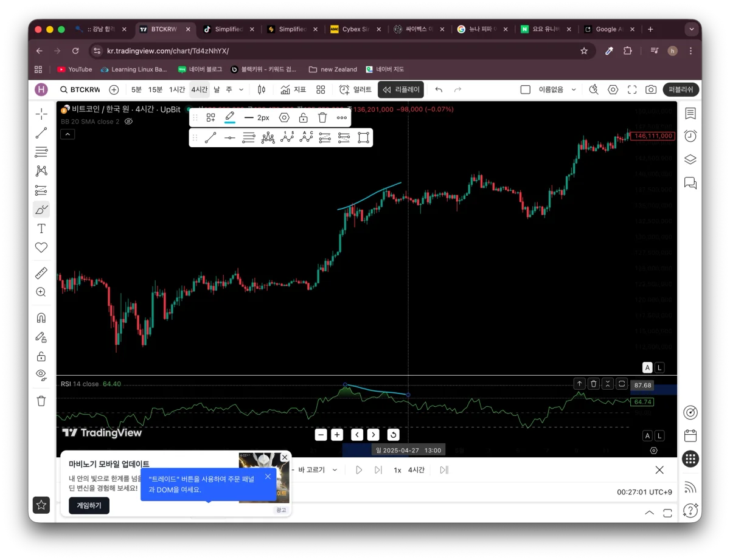The width and height of the screenshot is (730, 560).
Task: Select the 4시간 timeframe
Action: pyautogui.click(x=199, y=89)
